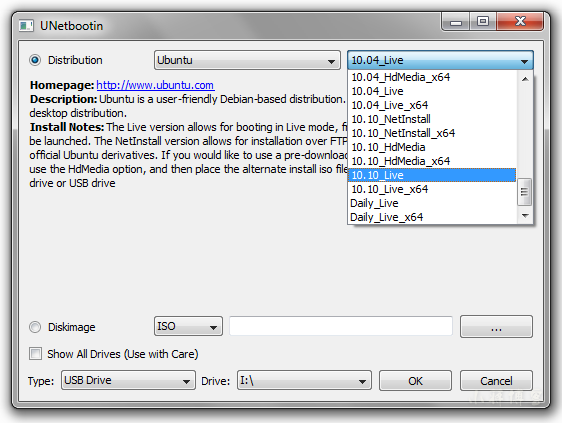
Task: Click the OK button
Action: [x=415, y=381]
